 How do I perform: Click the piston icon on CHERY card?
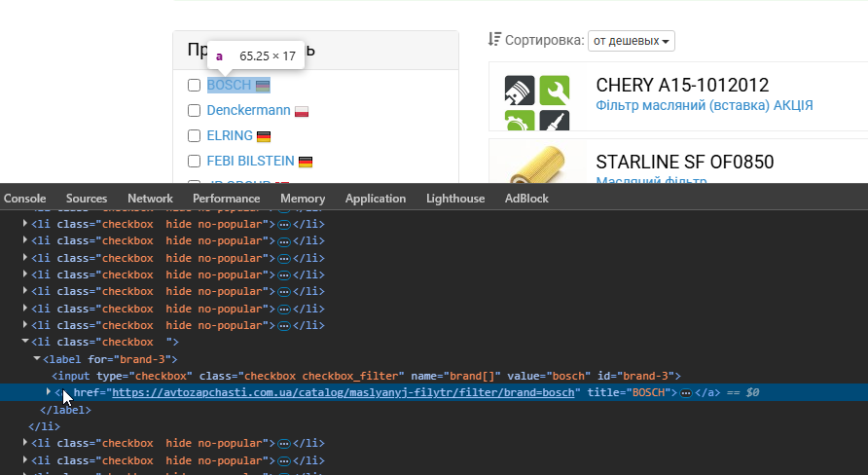coord(520,91)
